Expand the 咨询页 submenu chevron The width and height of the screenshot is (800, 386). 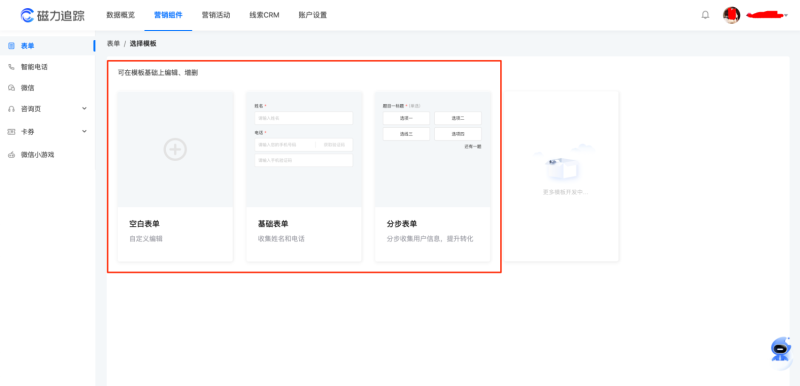point(84,109)
